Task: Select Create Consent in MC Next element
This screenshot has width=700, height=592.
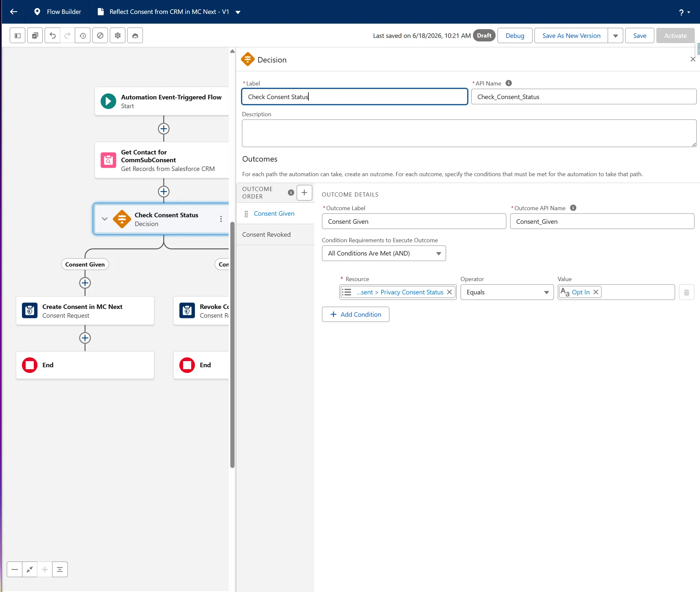Action: 85,311
